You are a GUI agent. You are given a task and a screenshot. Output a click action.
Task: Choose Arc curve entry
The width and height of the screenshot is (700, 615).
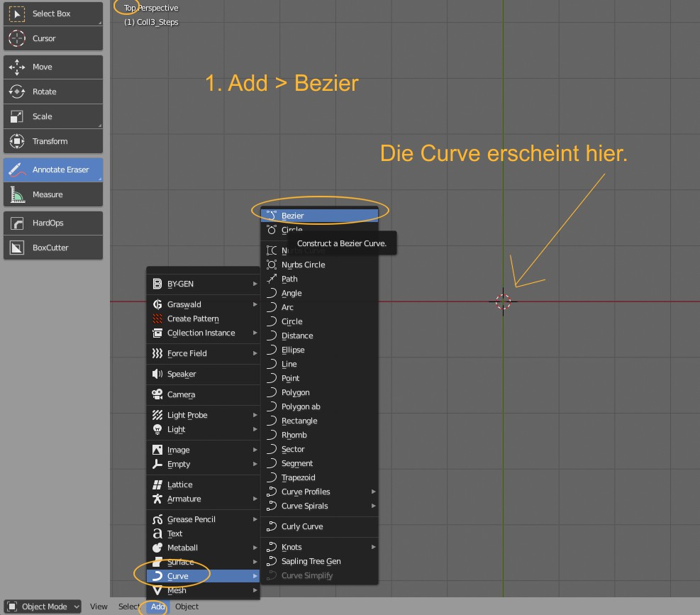[319, 307]
